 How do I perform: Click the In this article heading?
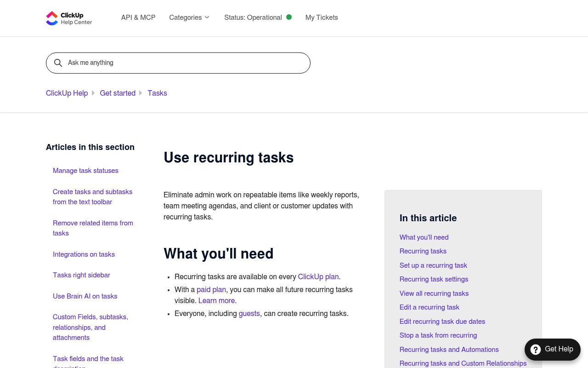point(428,218)
